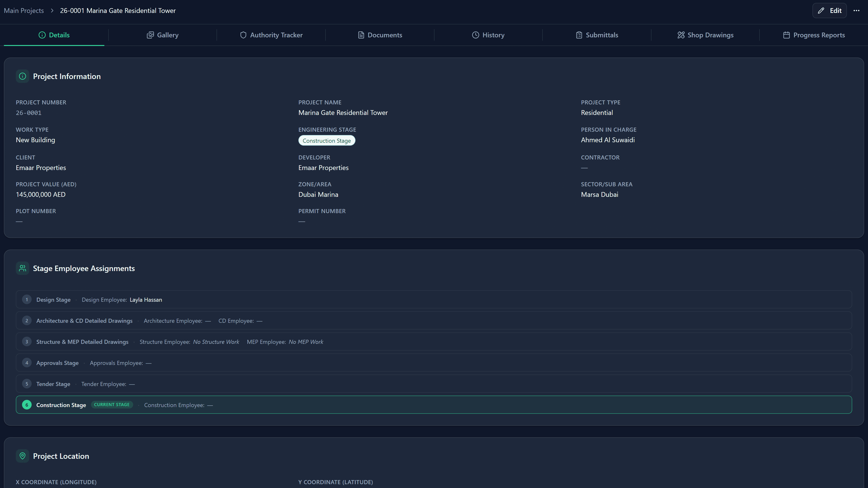View the History tab
The image size is (868, 488).
coord(488,35)
